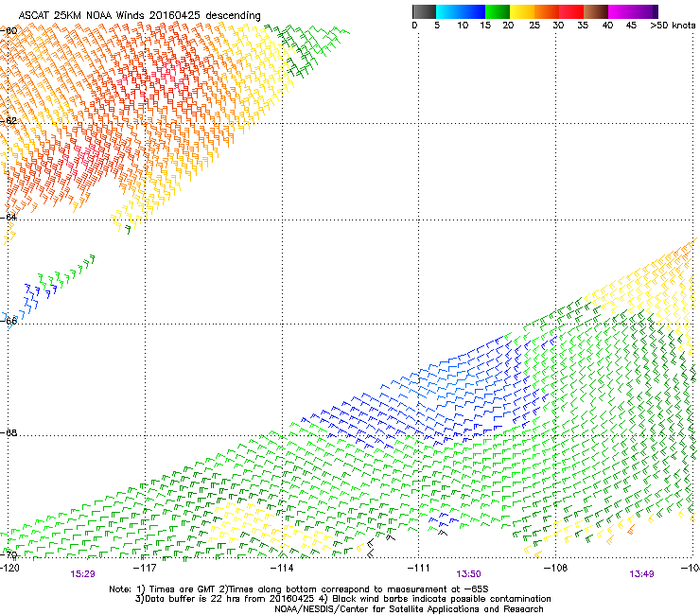The height and width of the screenshot is (615, 700).
Task: Click the "10" legend scale label
Action: [x=463, y=26]
